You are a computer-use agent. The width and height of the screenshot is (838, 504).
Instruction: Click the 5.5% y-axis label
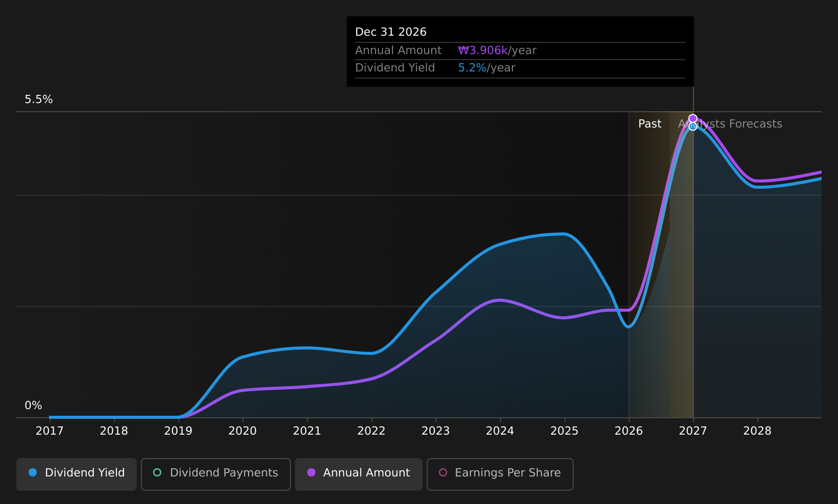pyautogui.click(x=39, y=99)
